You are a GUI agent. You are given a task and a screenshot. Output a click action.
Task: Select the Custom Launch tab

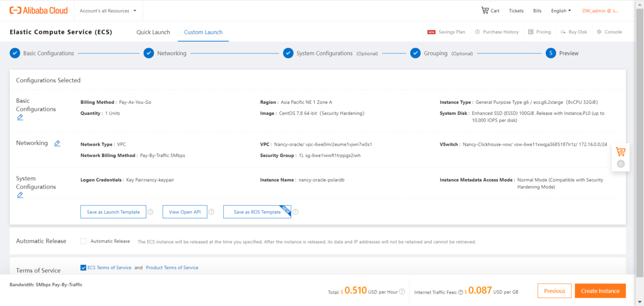pos(203,32)
